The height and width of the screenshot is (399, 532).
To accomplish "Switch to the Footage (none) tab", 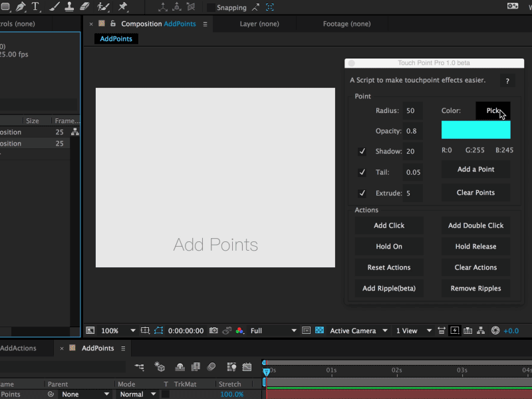I will tap(346, 24).
